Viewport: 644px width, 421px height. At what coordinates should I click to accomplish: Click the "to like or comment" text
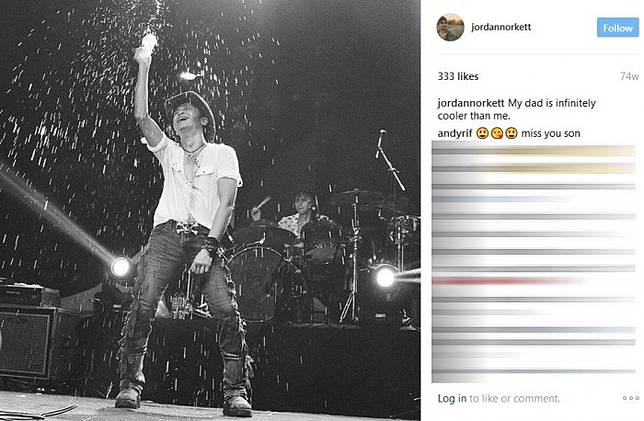pyautogui.click(x=515, y=398)
